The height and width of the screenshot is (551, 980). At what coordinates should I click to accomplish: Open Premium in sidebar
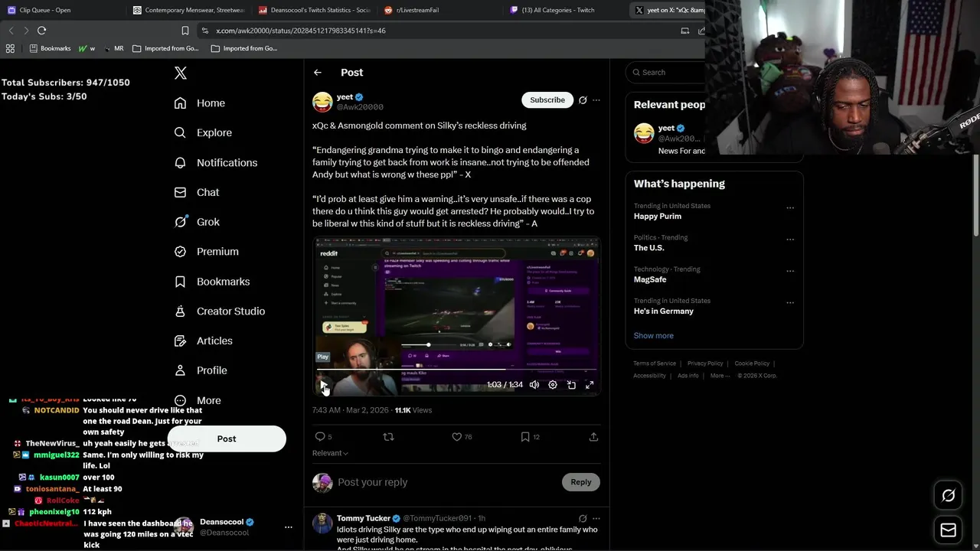(206, 252)
